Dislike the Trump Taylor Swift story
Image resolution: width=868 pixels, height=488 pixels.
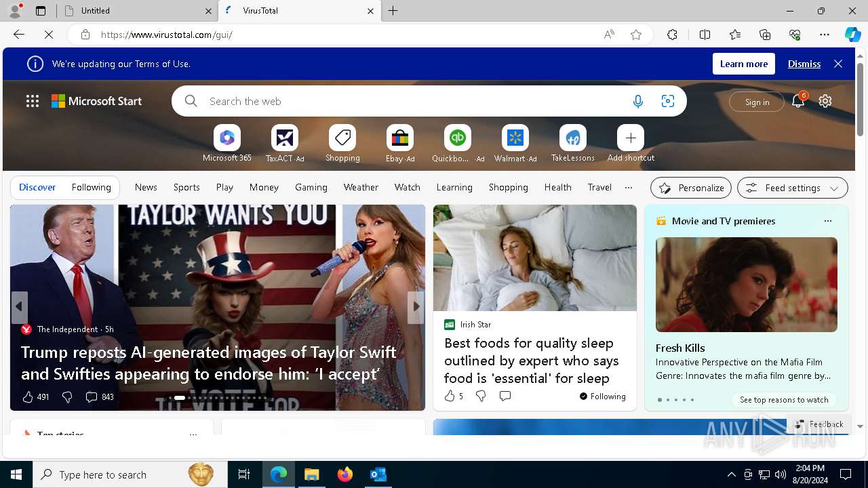click(67, 397)
